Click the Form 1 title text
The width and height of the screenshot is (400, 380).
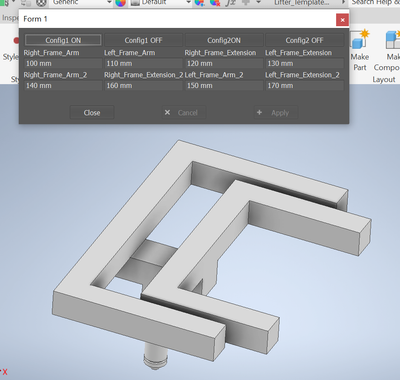pyautogui.click(x=35, y=19)
